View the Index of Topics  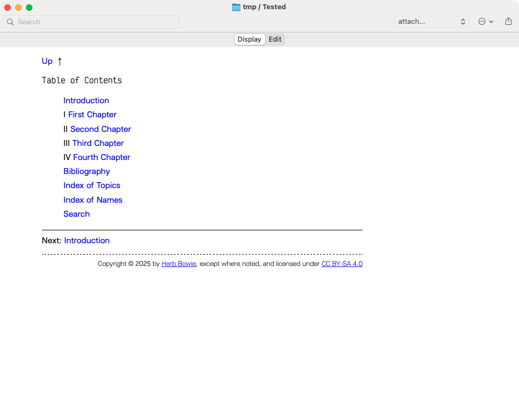91,185
